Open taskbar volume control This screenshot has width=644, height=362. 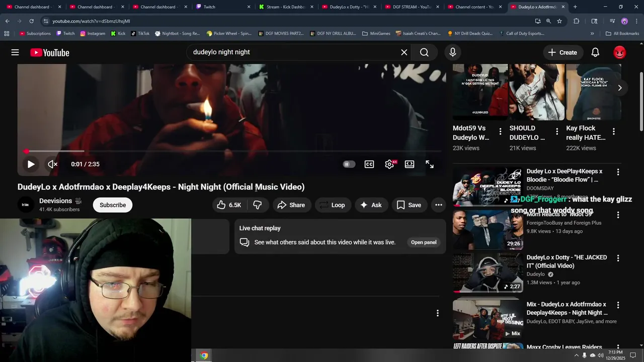point(600,355)
